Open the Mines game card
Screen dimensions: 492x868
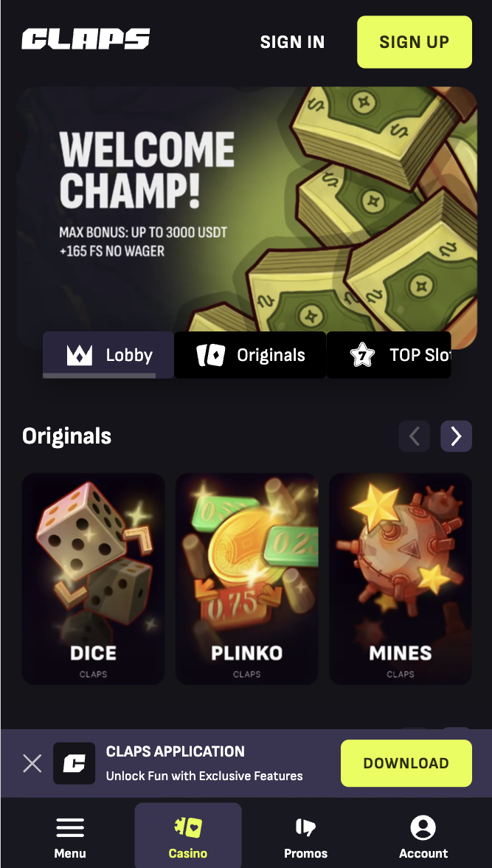click(x=401, y=579)
